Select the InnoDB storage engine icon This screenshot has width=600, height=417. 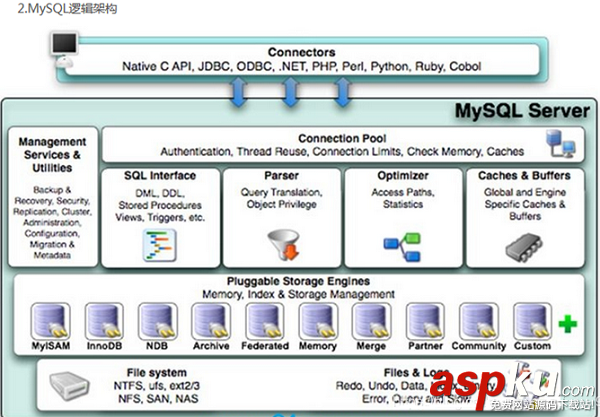pyautogui.click(x=104, y=321)
